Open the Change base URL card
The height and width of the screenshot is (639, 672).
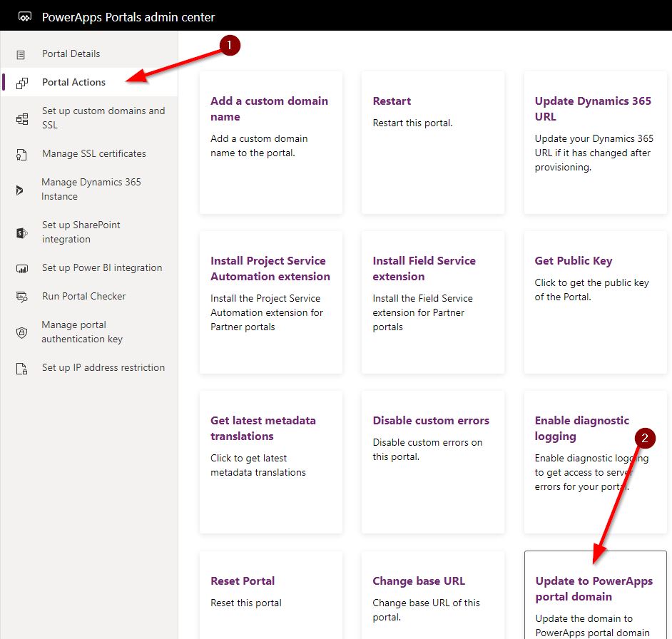click(433, 595)
